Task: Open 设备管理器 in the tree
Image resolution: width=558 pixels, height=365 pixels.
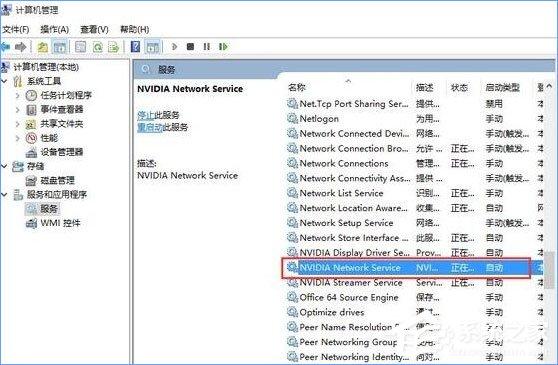Action: point(62,152)
